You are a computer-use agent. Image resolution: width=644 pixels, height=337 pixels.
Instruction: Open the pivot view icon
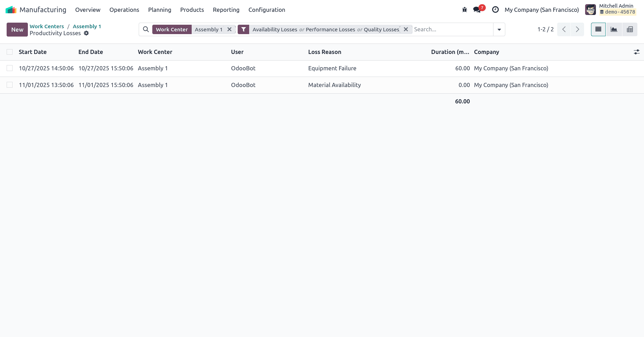(630, 29)
